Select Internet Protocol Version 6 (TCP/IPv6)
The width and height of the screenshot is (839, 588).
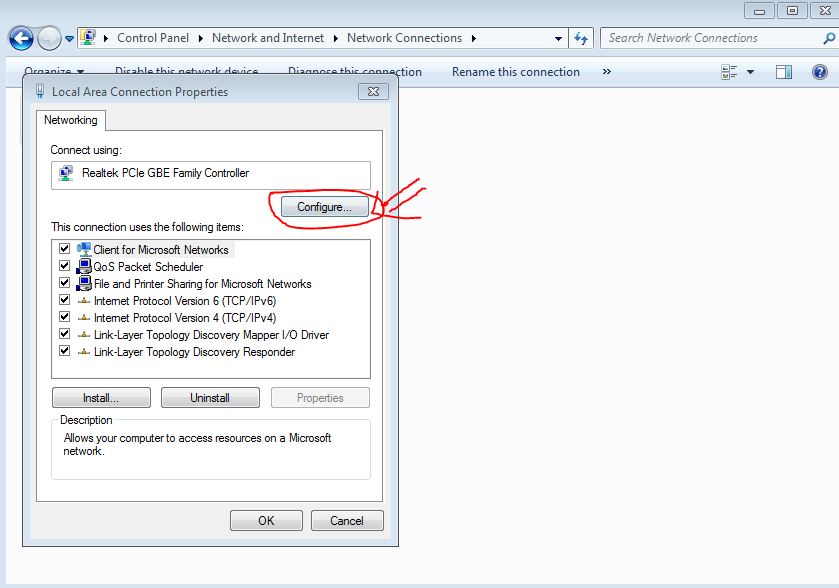[185, 301]
